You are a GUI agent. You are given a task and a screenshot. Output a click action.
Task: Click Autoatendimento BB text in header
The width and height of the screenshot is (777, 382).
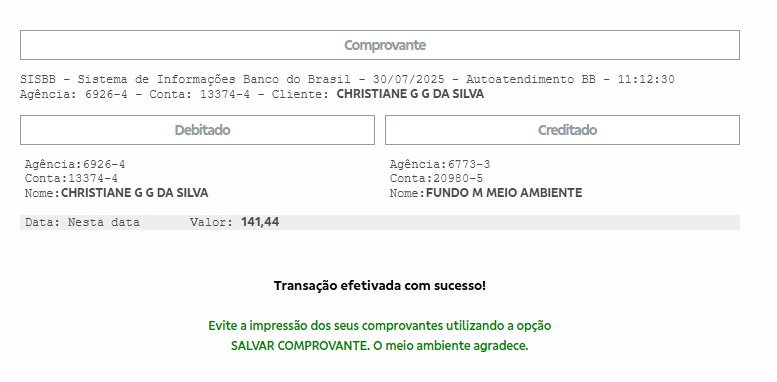531,79
